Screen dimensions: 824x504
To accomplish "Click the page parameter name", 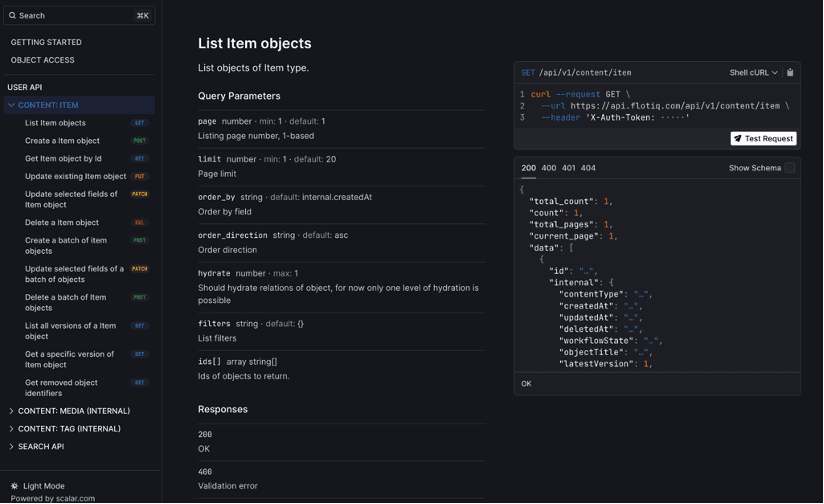I will [207, 121].
